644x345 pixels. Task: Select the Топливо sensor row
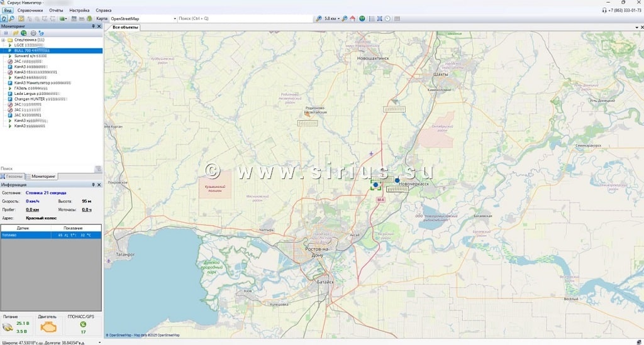click(51, 235)
